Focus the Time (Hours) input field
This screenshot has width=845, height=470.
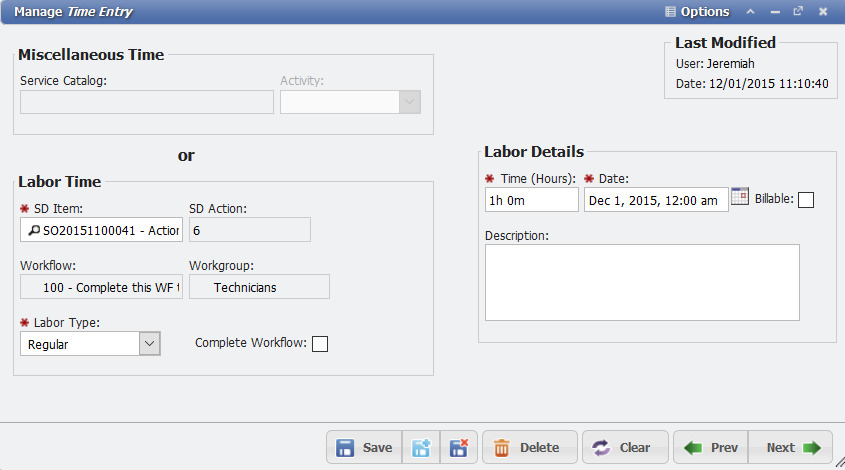coord(531,200)
